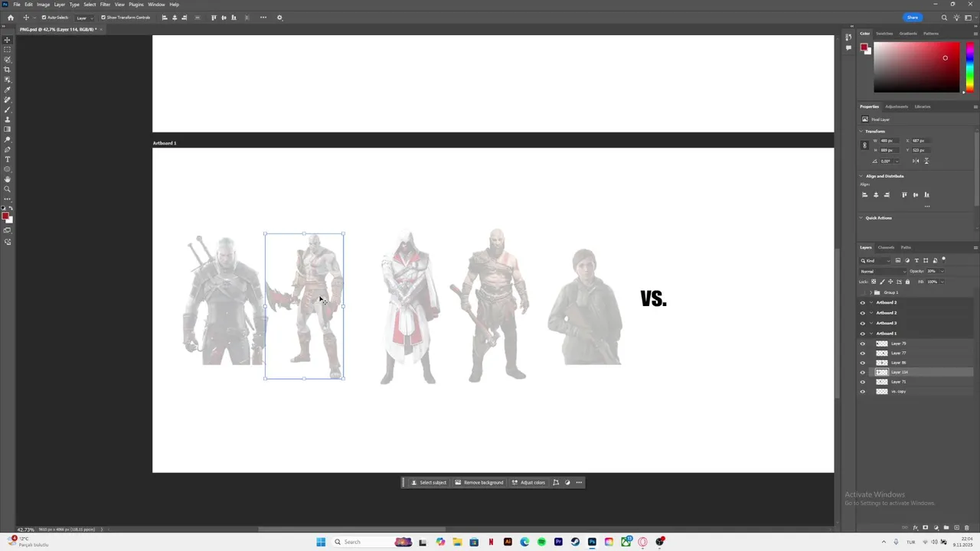
Task: Flip vertical in Properties Transform
Action: (x=926, y=161)
